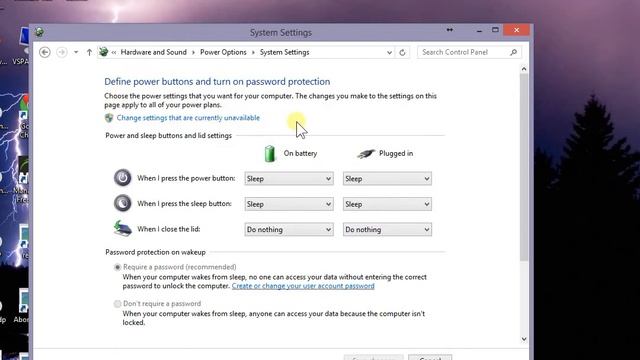The height and width of the screenshot is (360, 640).
Task: Click the vertical scrollbar thumb
Action: point(524,167)
